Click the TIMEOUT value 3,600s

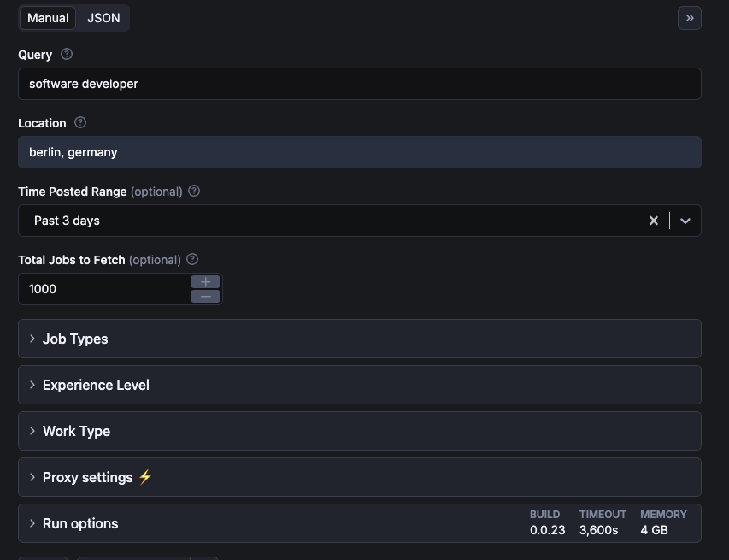coord(598,530)
